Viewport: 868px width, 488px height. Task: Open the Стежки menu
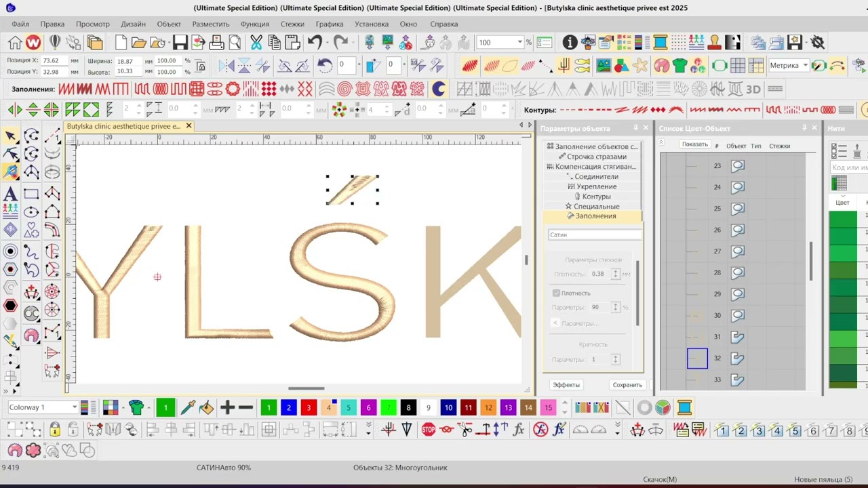[x=292, y=24]
